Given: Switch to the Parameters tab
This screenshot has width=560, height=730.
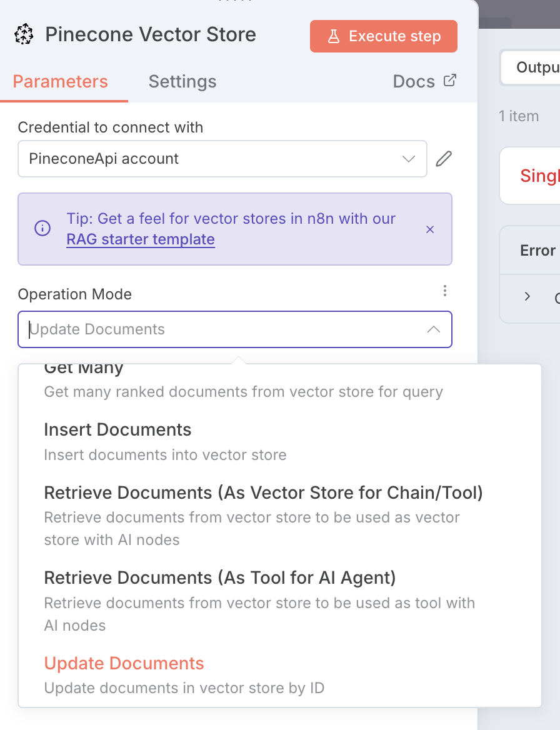Looking at the screenshot, I should pos(61,81).
